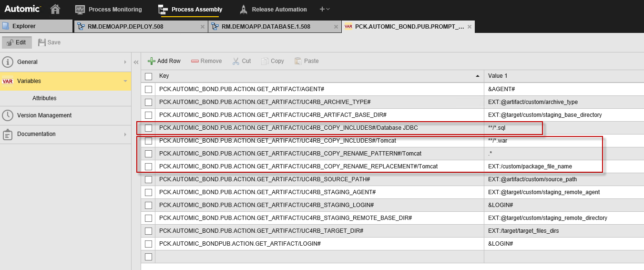644x270 pixels.
Task: Click the Add Row button
Action: pyautogui.click(x=164, y=61)
